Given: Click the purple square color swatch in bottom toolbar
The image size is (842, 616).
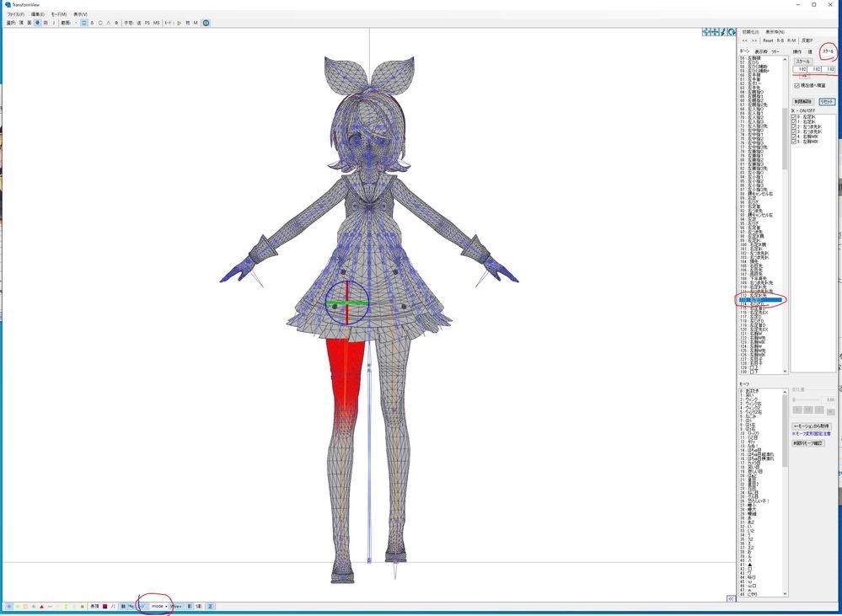Looking at the screenshot, I should (x=105, y=607).
